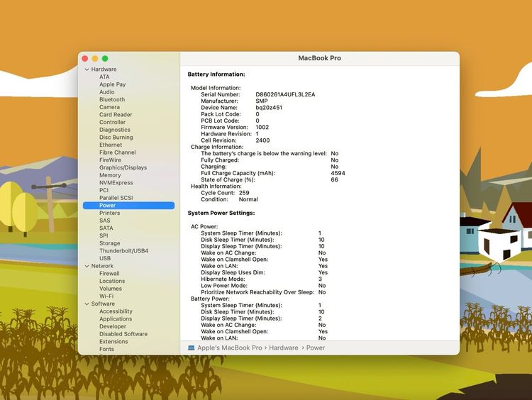532x400 pixels.
Task: Show the Storage hardware information
Action: click(109, 243)
